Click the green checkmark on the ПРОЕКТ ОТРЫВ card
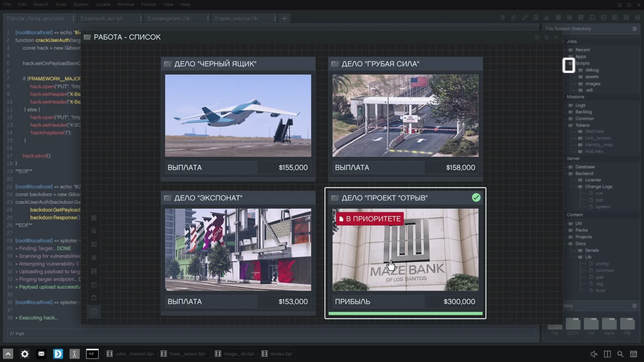Image resolution: width=644 pixels, height=362 pixels. (x=476, y=198)
